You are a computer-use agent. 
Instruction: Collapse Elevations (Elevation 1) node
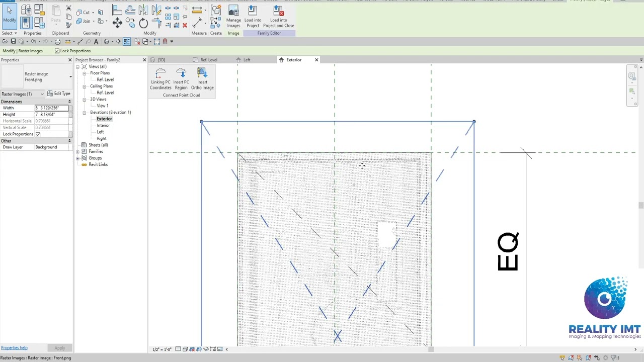[84, 113]
